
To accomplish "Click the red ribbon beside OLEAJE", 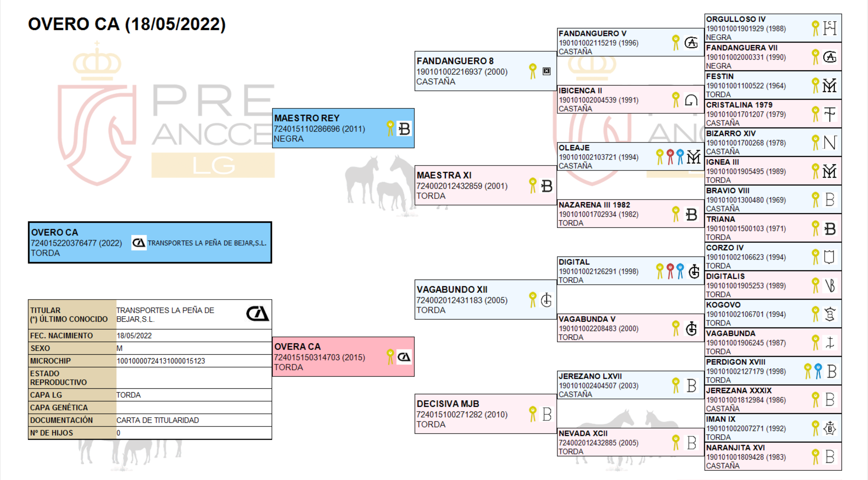I will pyautogui.click(x=670, y=157).
